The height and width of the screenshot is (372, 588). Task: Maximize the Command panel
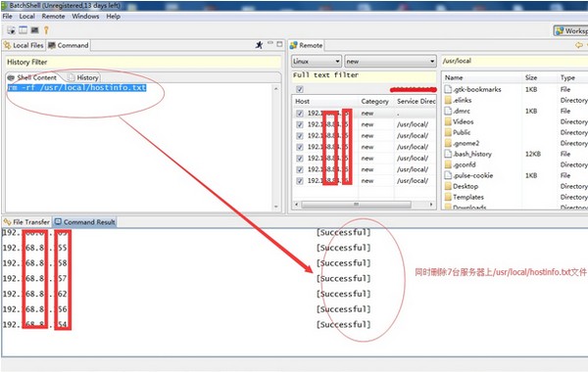(279, 44)
